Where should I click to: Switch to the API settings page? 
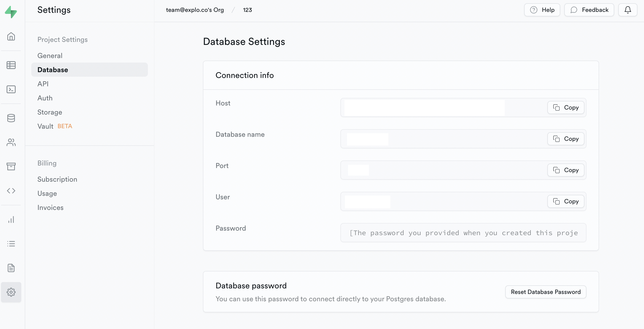tap(43, 84)
